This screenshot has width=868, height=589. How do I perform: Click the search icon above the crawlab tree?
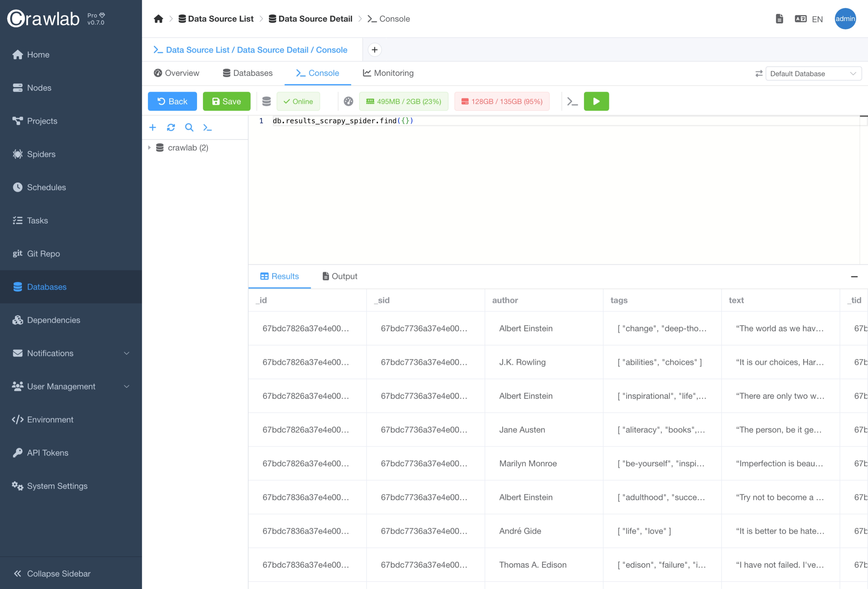(189, 127)
